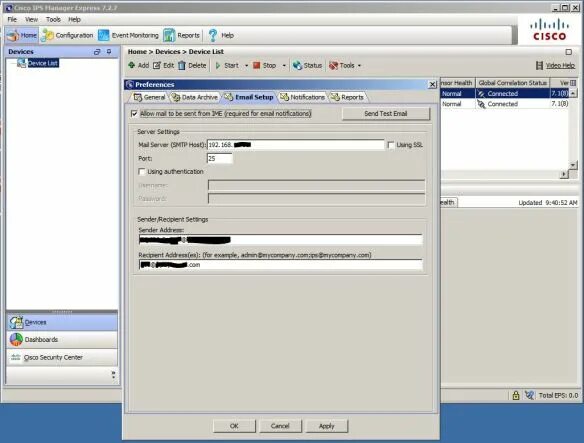This screenshot has width=584, height=443.
Task: Select the second Connected device row
Action: (x=504, y=104)
